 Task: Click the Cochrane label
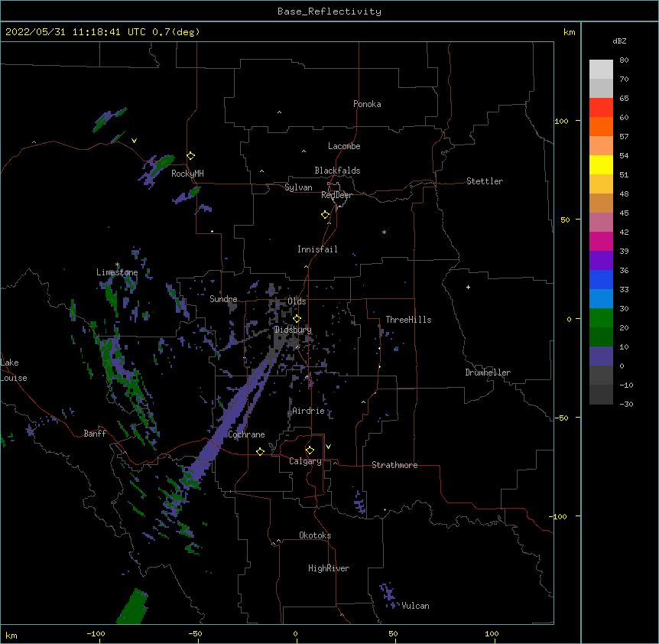pos(246,434)
